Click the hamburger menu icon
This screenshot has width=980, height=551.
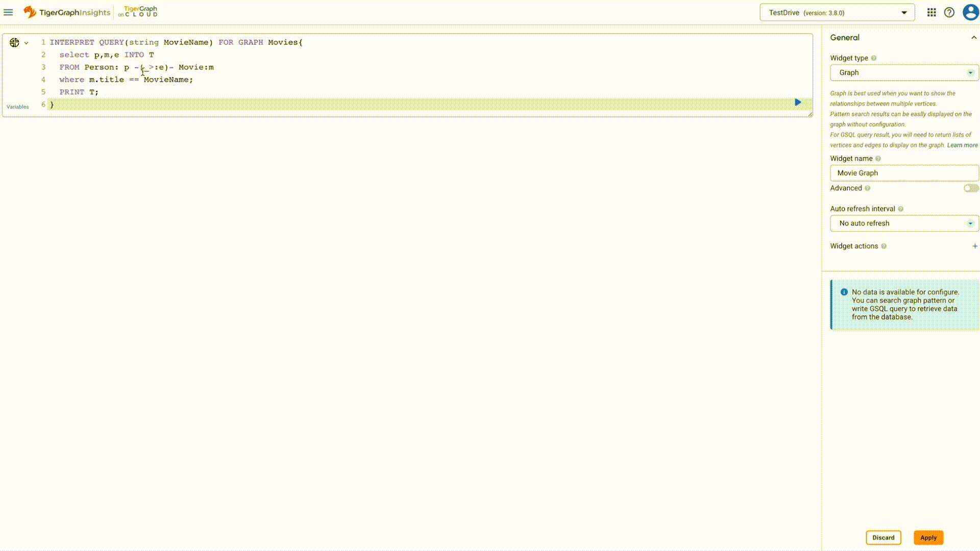[x=8, y=12]
